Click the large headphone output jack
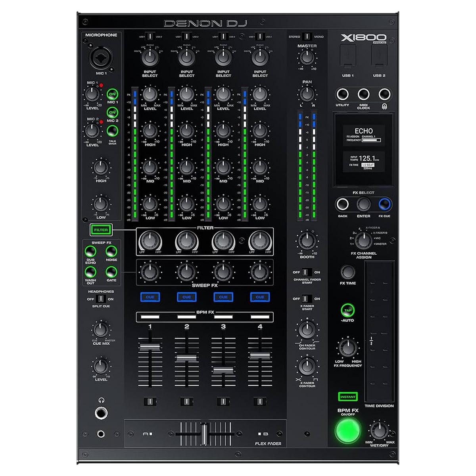The height and width of the screenshot is (476, 476). point(101,413)
